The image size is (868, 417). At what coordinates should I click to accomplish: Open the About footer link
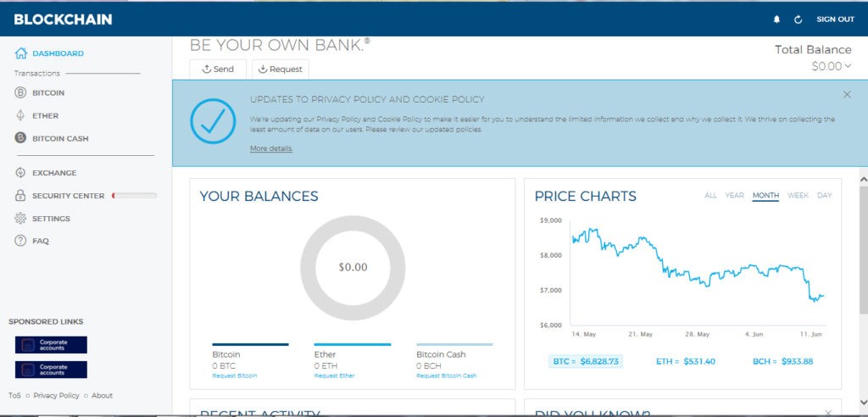point(102,396)
